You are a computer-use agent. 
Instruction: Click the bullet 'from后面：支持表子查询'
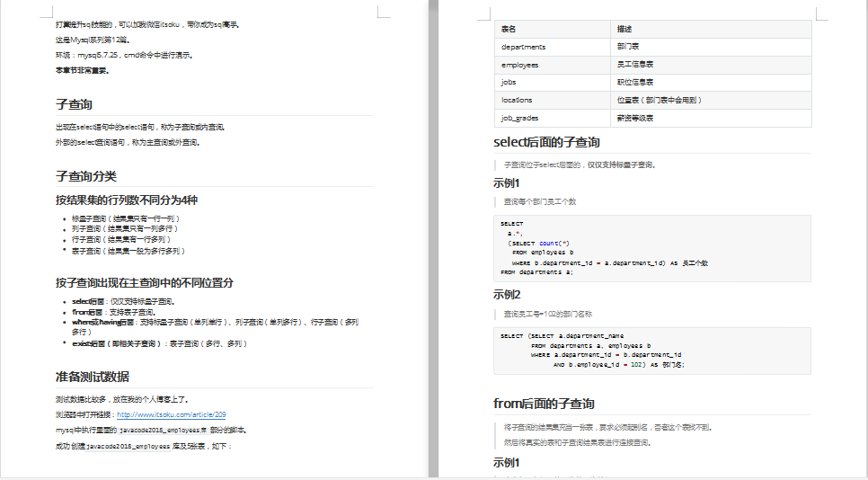(x=114, y=312)
